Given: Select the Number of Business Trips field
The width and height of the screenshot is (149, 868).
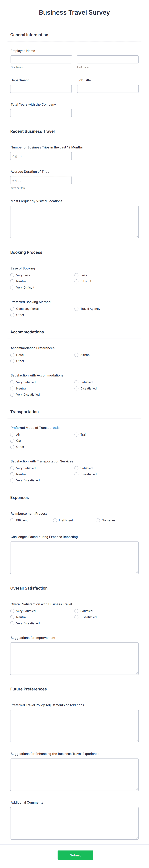Looking at the screenshot, I should [41, 156].
